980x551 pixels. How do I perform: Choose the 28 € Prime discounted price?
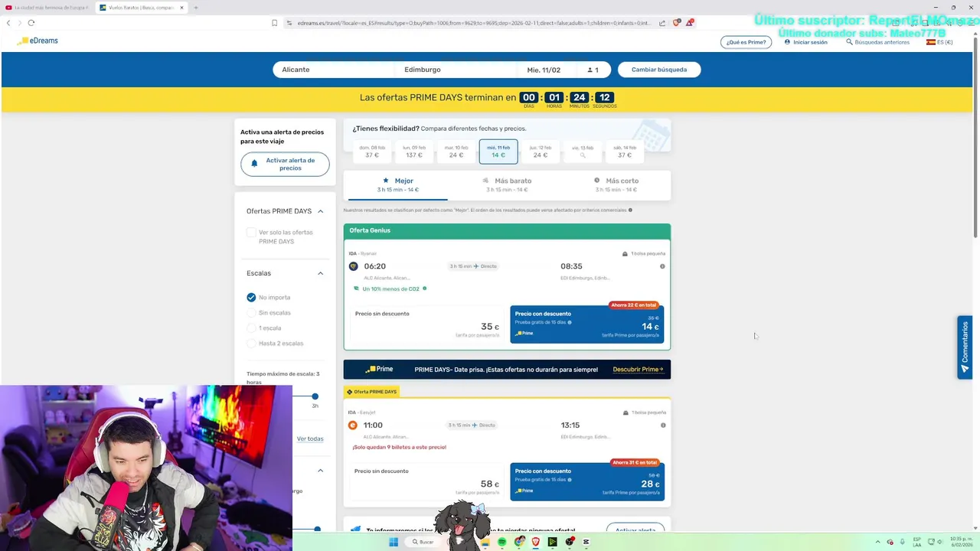587,482
